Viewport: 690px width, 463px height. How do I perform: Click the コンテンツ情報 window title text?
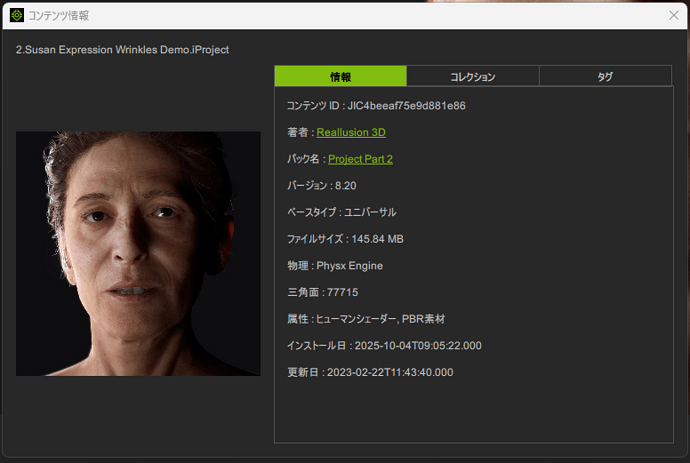point(59,15)
